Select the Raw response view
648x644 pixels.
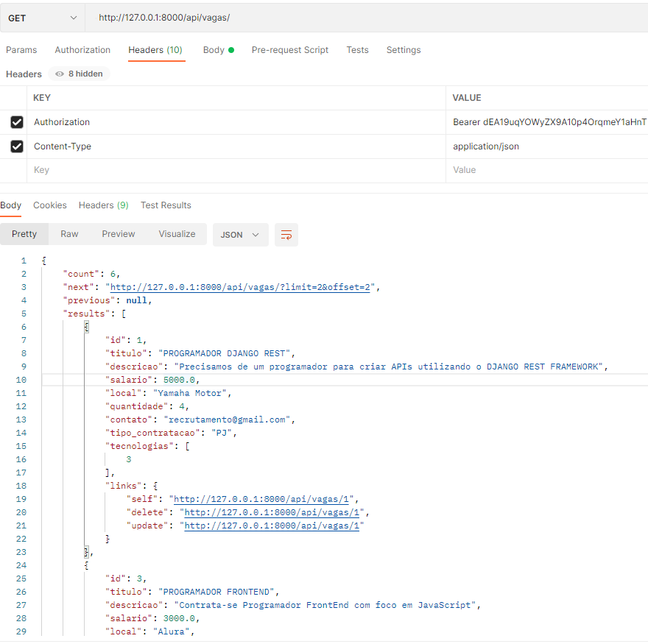pyautogui.click(x=69, y=234)
